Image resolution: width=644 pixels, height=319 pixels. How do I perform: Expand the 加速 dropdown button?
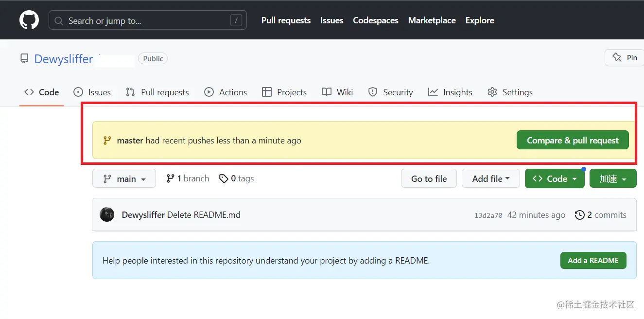(x=612, y=179)
